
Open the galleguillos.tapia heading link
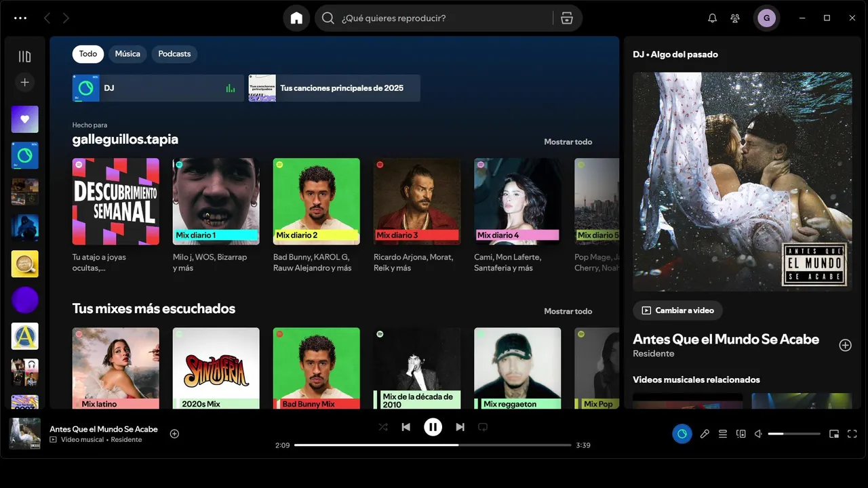click(125, 139)
